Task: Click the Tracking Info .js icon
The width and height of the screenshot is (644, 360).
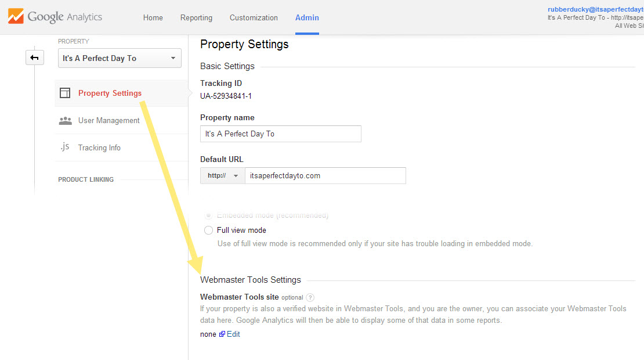Action: coord(65,147)
